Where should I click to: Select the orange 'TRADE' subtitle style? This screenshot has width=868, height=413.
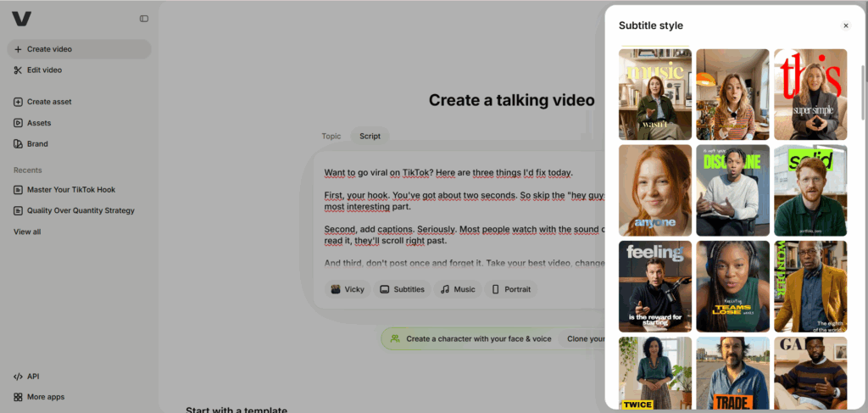[x=733, y=373]
